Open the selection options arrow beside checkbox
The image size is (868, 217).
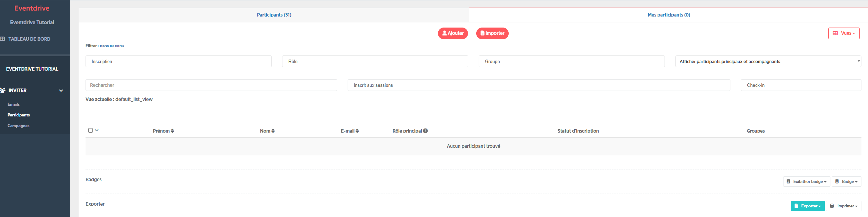pyautogui.click(x=97, y=130)
